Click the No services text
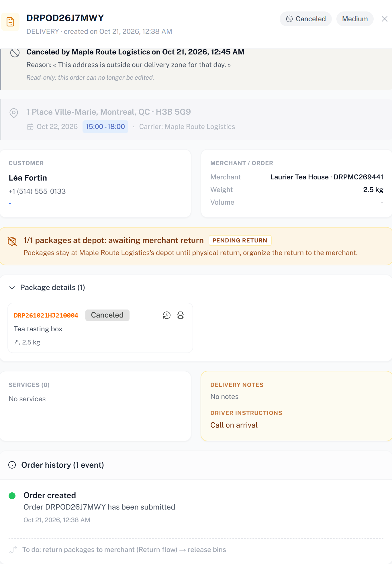Screen dimensions: 392x564 [x=27, y=399]
